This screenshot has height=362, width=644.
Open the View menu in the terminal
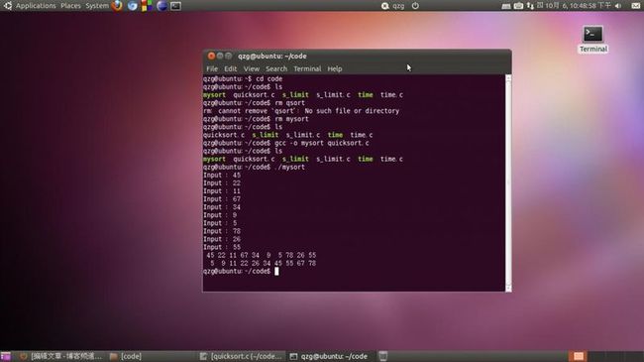(x=252, y=68)
